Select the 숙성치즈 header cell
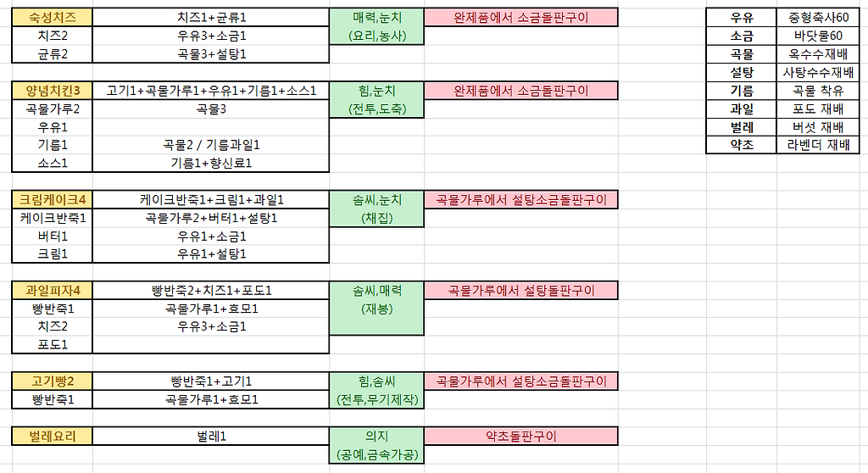This screenshot has width=868, height=473. [53, 17]
